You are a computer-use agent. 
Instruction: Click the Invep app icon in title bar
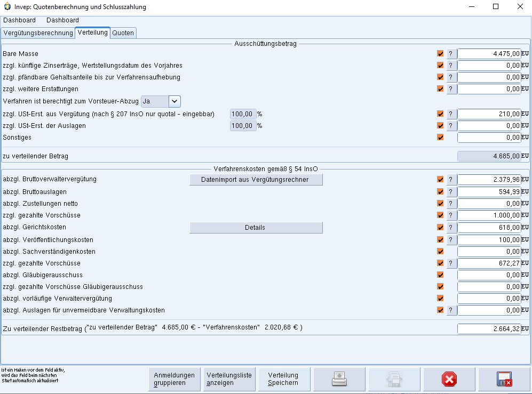[x=6, y=7]
